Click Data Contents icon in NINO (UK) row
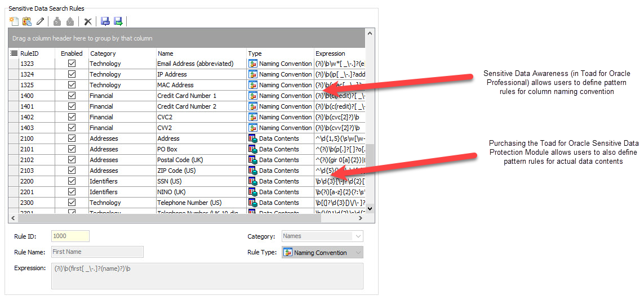This screenshot has width=644, height=300. tap(253, 192)
